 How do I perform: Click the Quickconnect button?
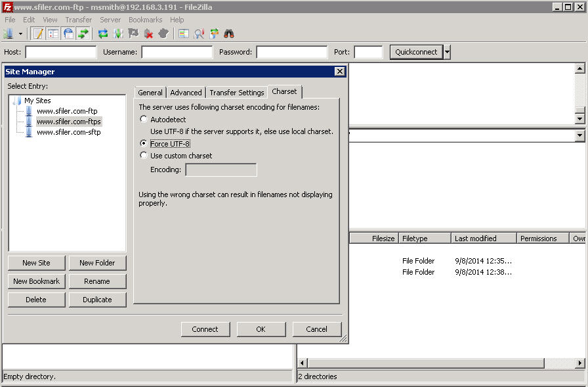click(416, 52)
